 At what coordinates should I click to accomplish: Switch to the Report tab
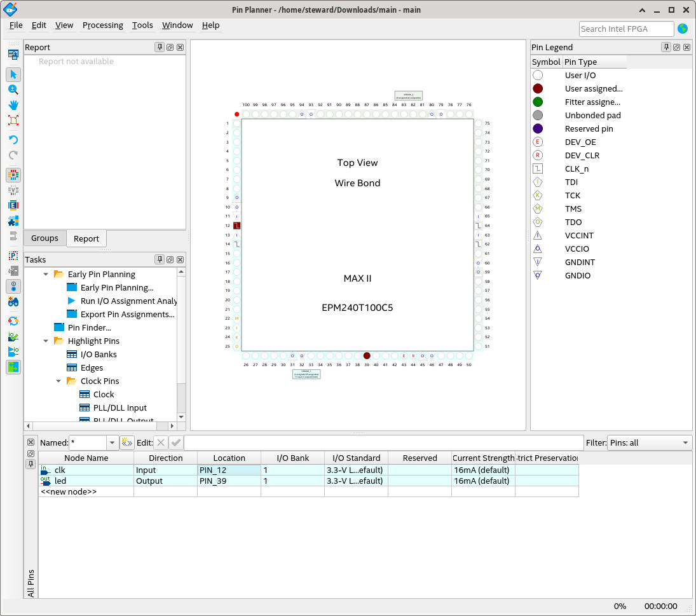tap(86, 239)
